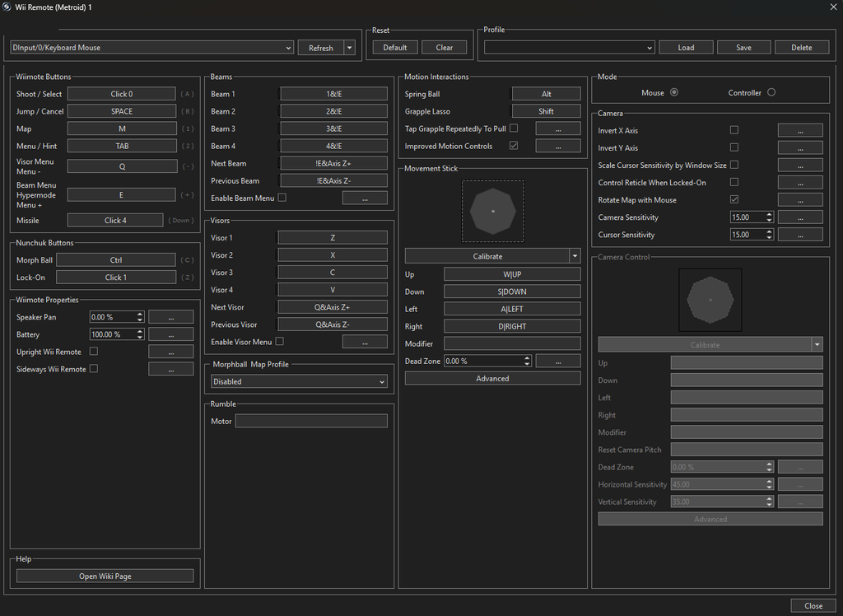Save the current profile
Viewport: 843px width, 616px height.
(743, 48)
